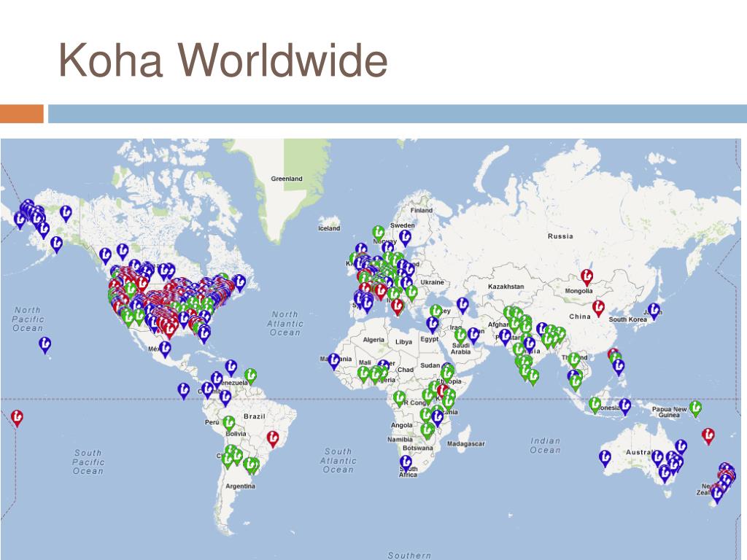The image size is (747, 560).
Task: Click the blue marker in the Philippines
Action: (x=619, y=367)
